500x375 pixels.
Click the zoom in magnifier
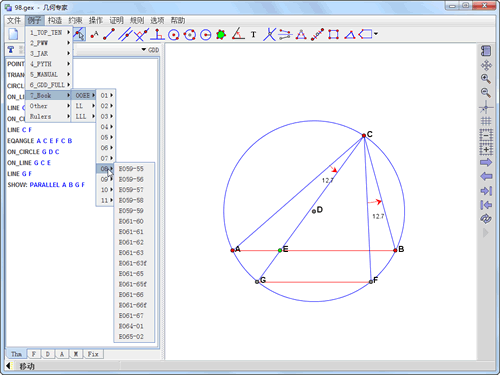point(486,79)
